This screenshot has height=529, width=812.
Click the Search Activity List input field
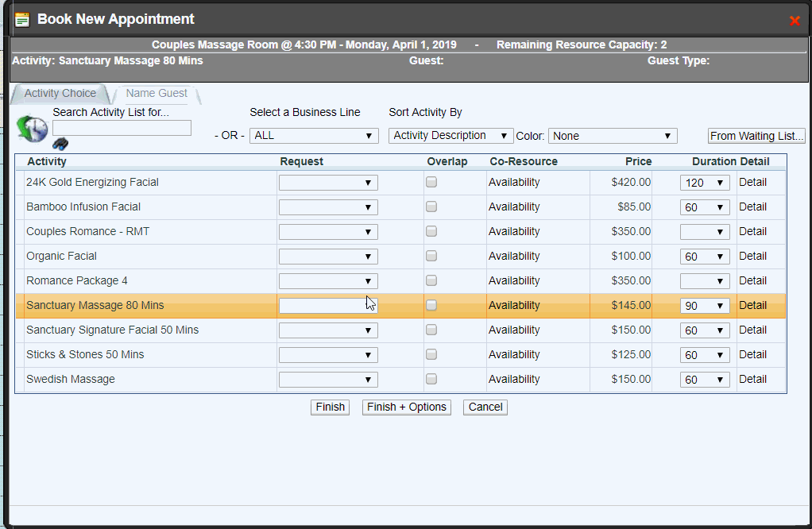(x=122, y=128)
